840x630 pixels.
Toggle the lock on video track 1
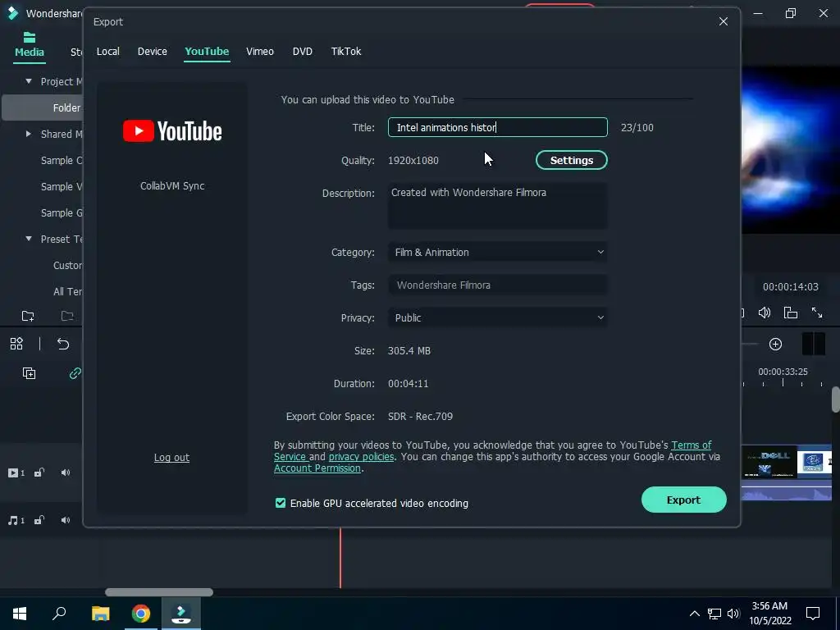tap(39, 473)
